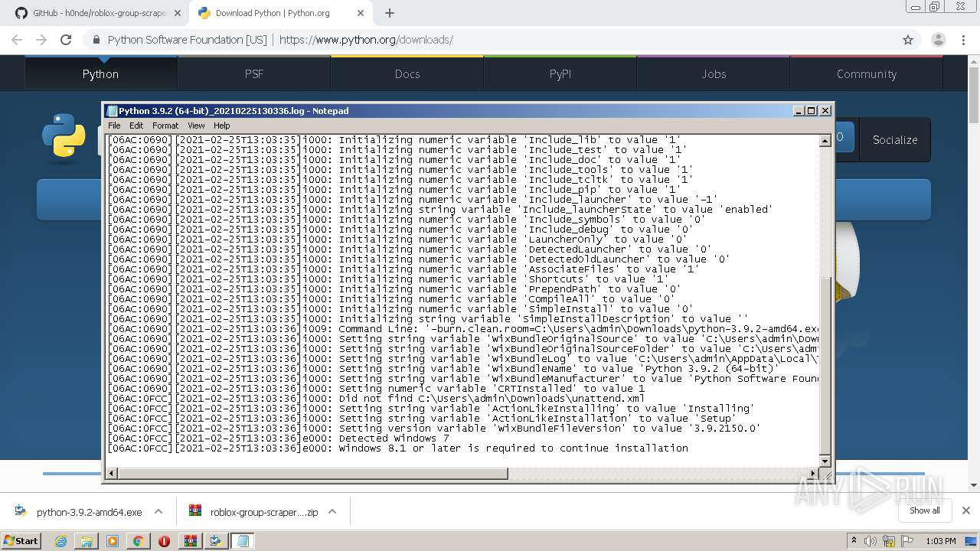Click log line 'Windows 8.1 or later is required'
Viewport: 980px width, 551px height.
pyautogui.click(x=513, y=448)
